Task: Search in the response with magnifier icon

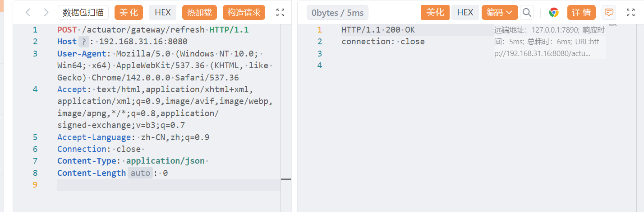Action: tap(527, 13)
